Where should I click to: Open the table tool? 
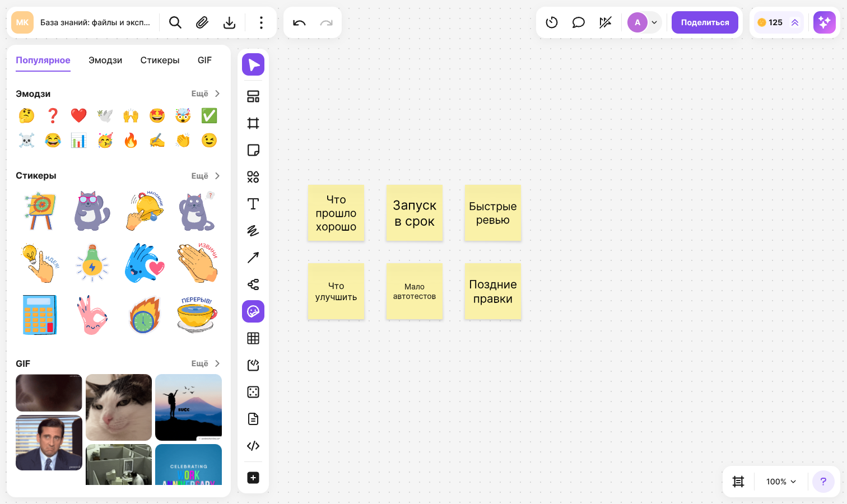point(253,338)
